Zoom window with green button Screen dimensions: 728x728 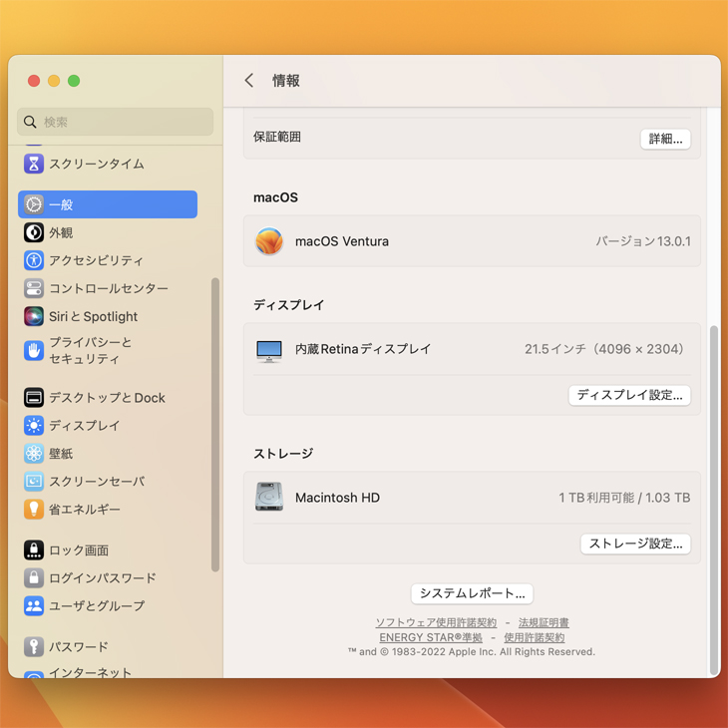click(74, 81)
